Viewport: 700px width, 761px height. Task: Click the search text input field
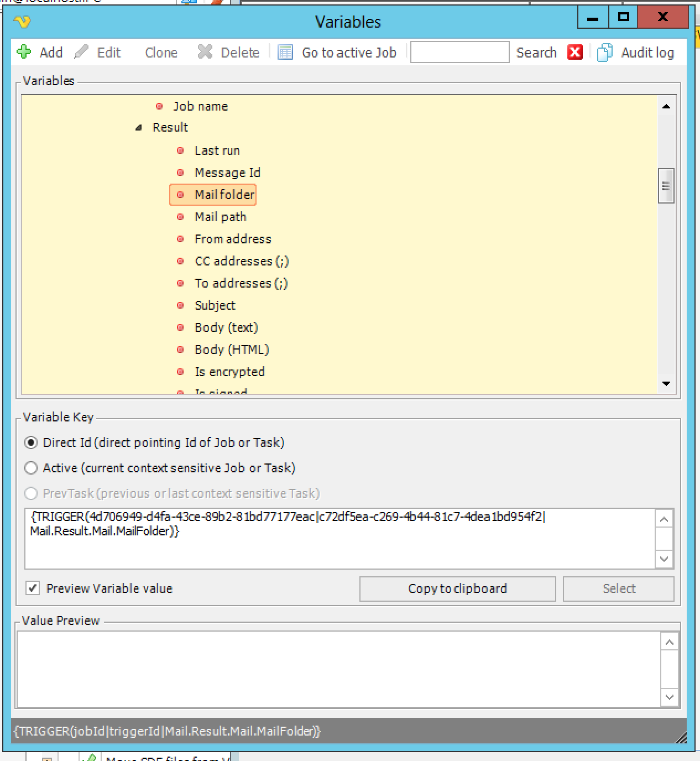tap(459, 52)
